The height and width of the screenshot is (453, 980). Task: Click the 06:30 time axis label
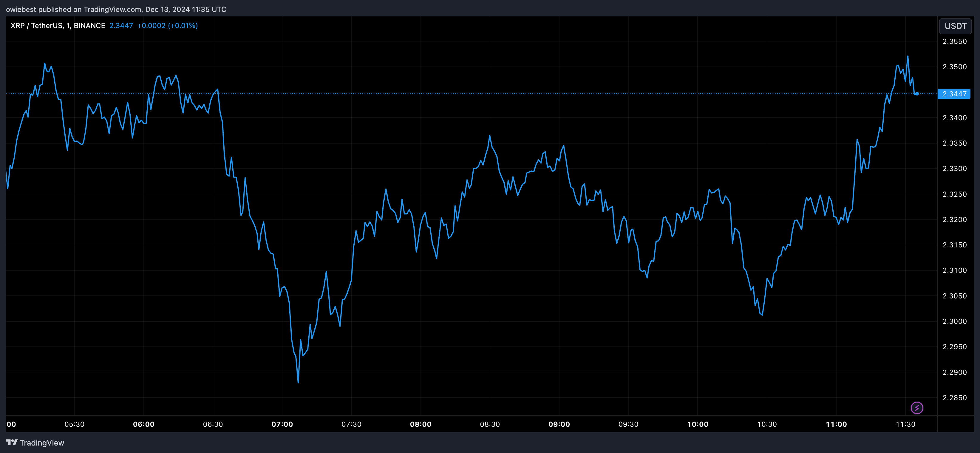coord(213,424)
